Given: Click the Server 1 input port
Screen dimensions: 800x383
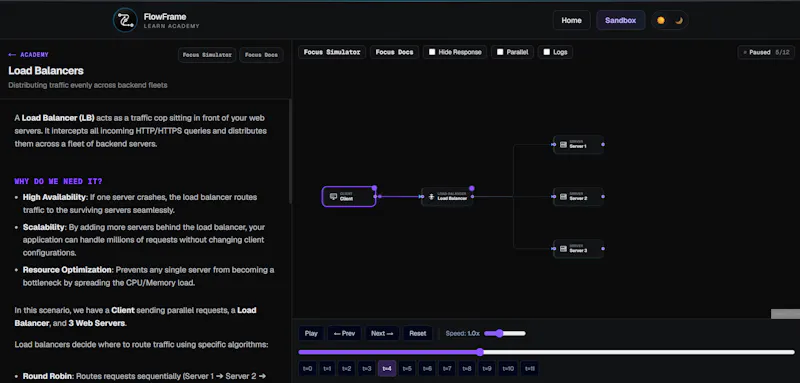Looking at the screenshot, I should coord(554,144).
